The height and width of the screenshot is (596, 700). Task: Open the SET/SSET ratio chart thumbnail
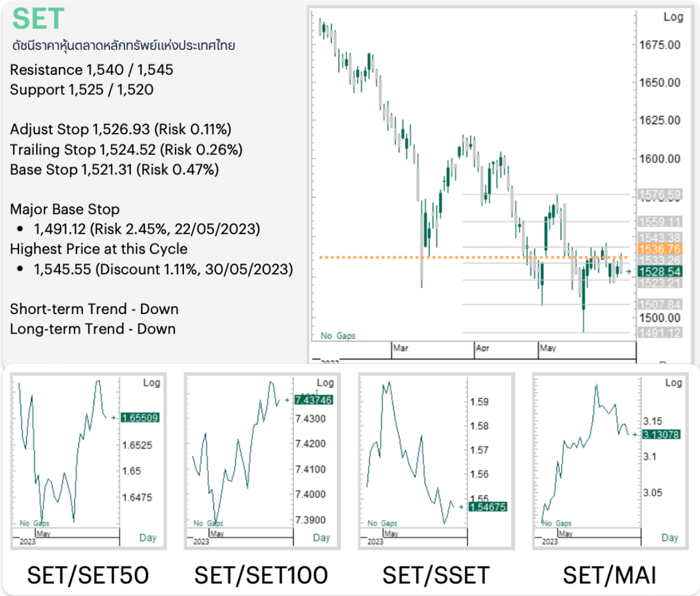coord(436,461)
